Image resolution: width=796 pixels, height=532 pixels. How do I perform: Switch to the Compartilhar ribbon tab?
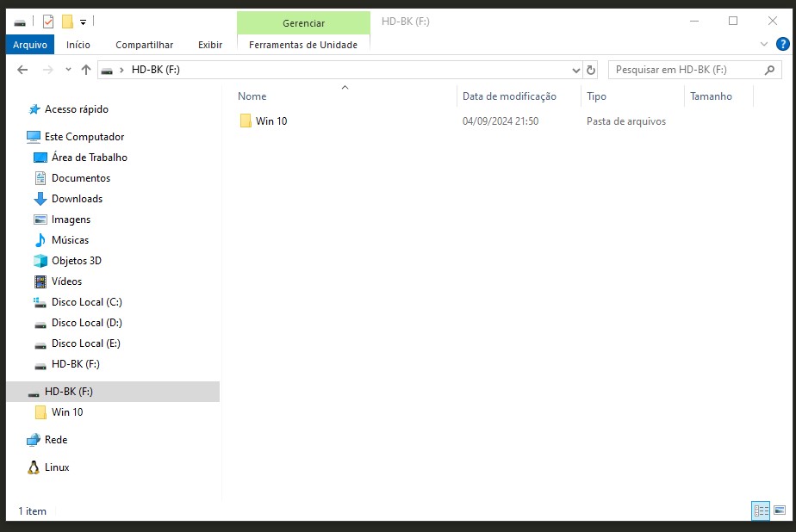point(144,45)
